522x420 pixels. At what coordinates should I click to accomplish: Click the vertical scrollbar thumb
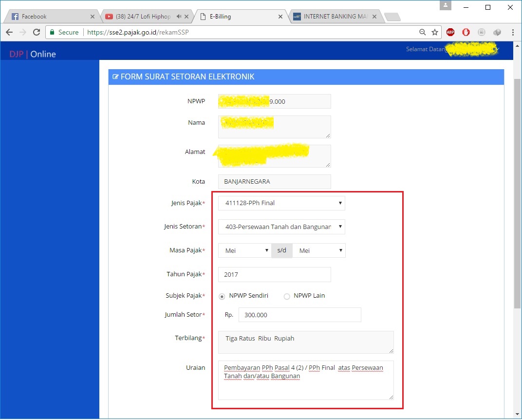(x=517, y=194)
